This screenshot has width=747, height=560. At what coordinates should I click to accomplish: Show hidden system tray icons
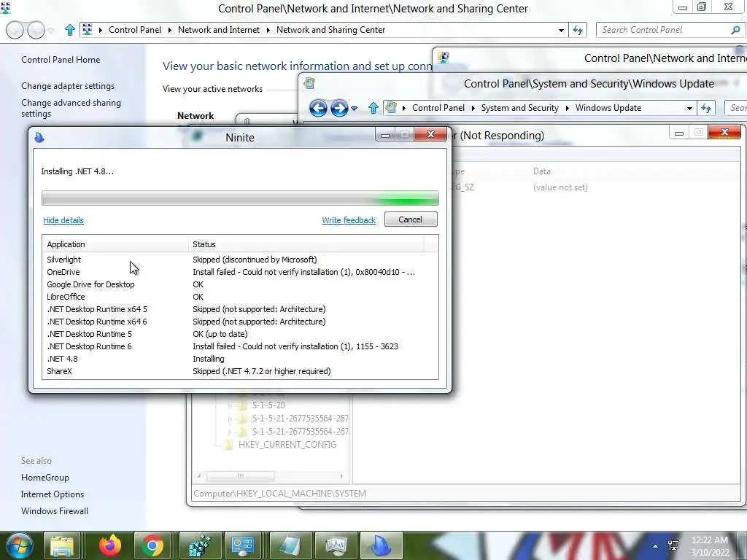coord(655,546)
